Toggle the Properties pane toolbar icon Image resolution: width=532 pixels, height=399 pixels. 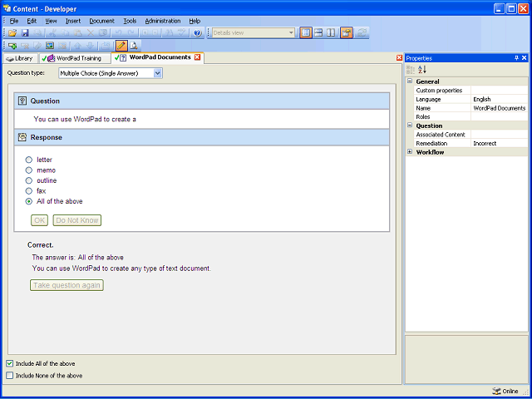coord(347,33)
